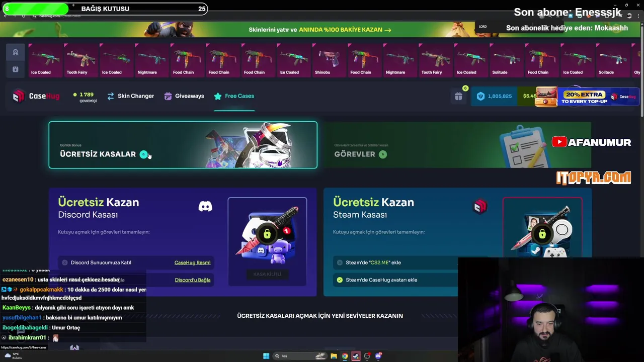Open the gift box icon with badge 6
Viewport: 644px width, 362px height.
[458, 96]
